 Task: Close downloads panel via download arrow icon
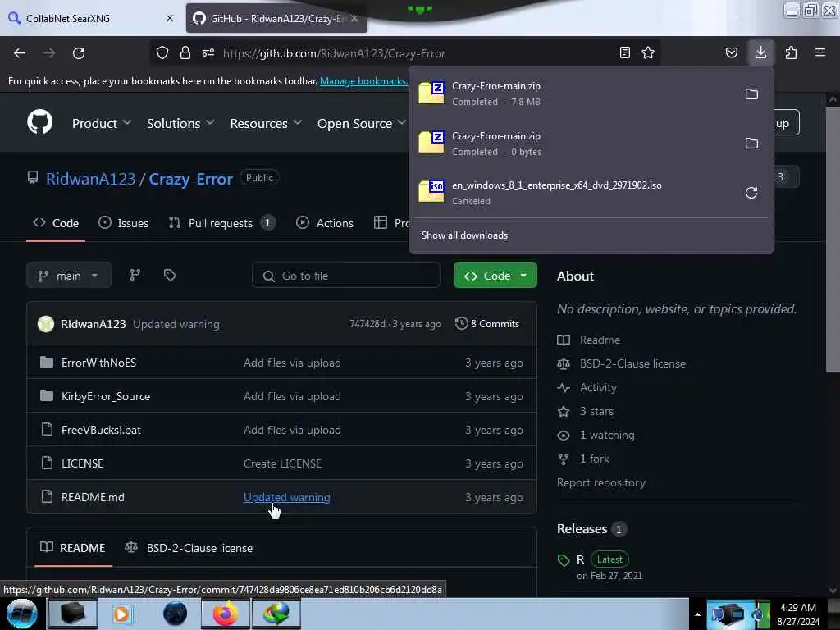[760, 52]
